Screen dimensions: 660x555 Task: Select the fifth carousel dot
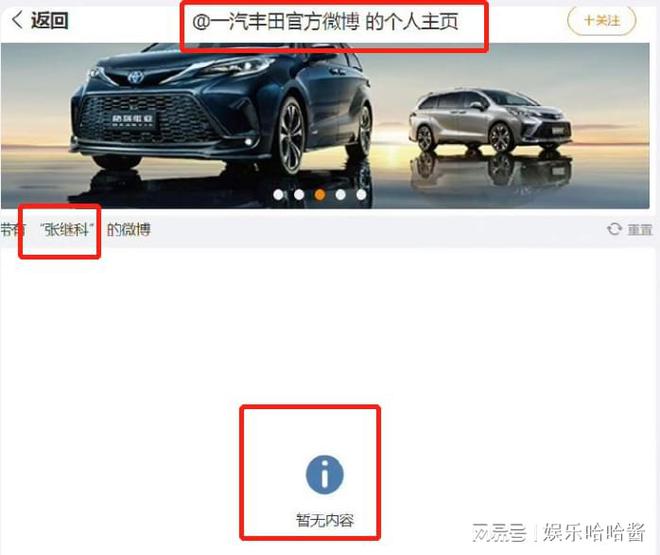pos(361,194)
